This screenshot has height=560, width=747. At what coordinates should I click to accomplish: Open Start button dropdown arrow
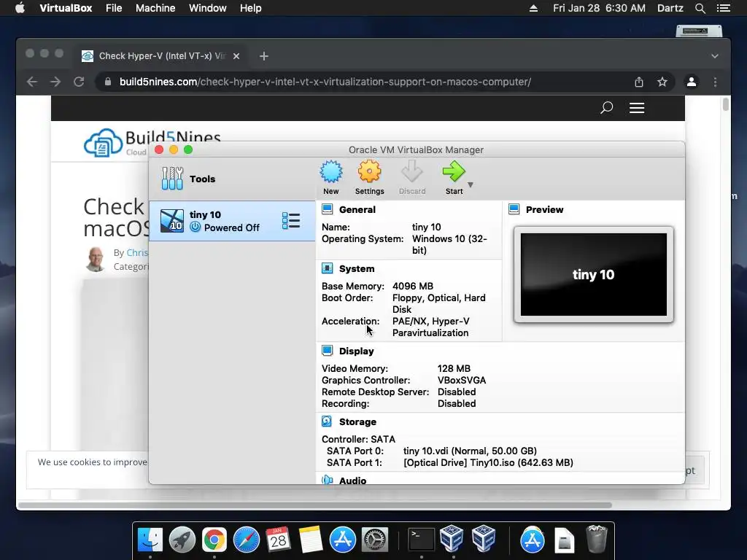coord(471,184)
